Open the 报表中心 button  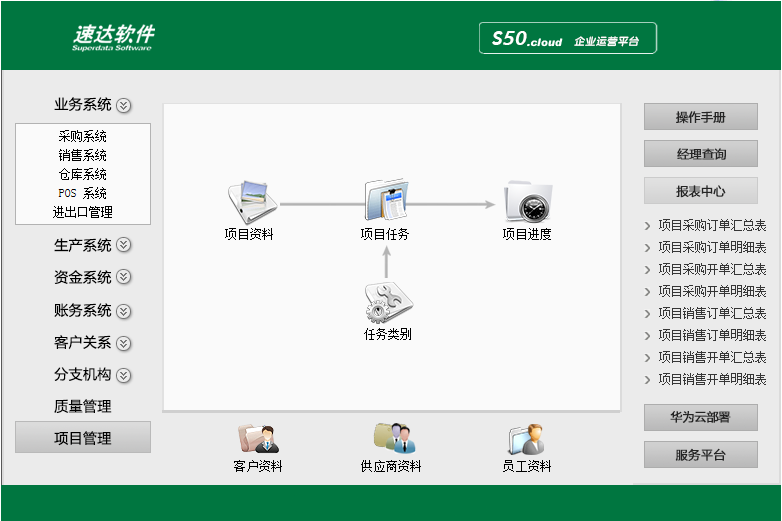(x=701, y=190)
